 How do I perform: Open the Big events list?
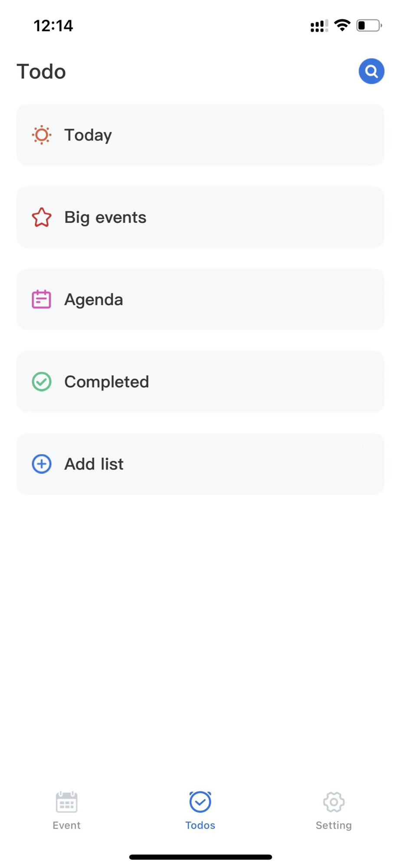point(200,217)
